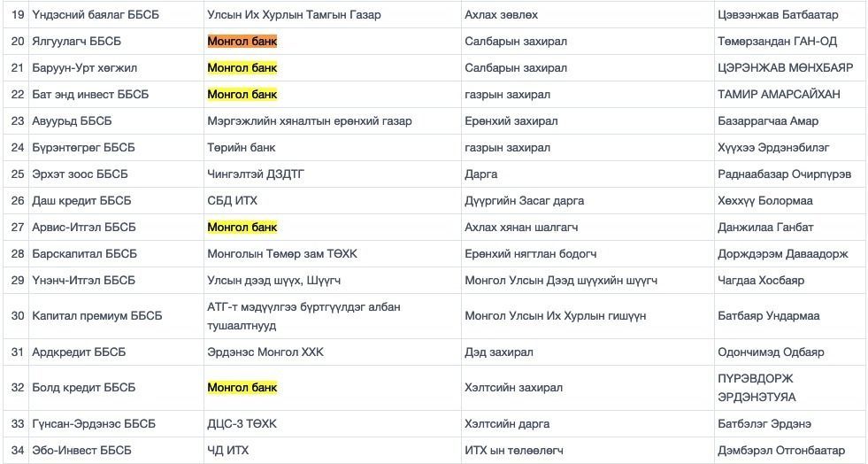Image resolution: width=868 pixels, height=464 pixels.
Task: Select the name Цэвээнжав Батбаатар
Action: (778, 14)
